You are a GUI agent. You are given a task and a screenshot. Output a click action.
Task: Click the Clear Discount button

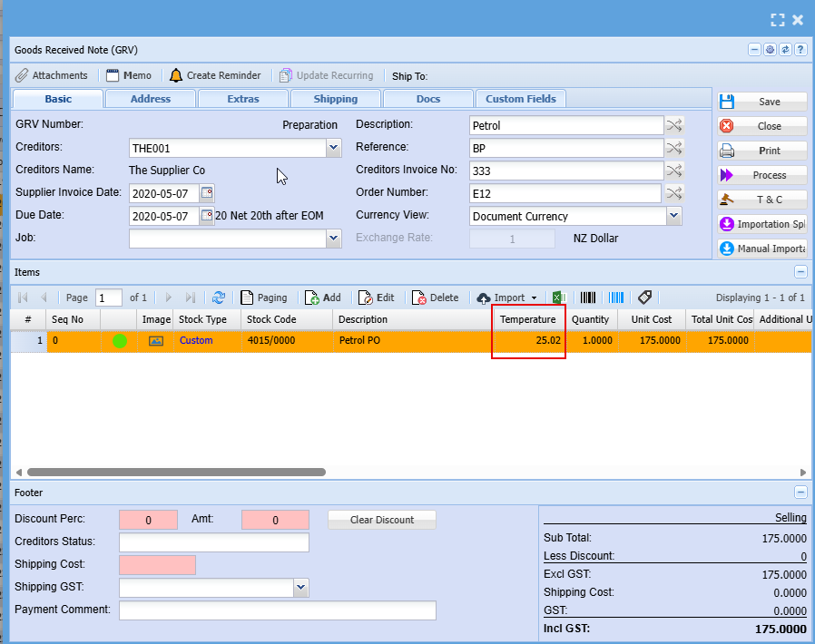pyautogui.click(x=381, y=520)
